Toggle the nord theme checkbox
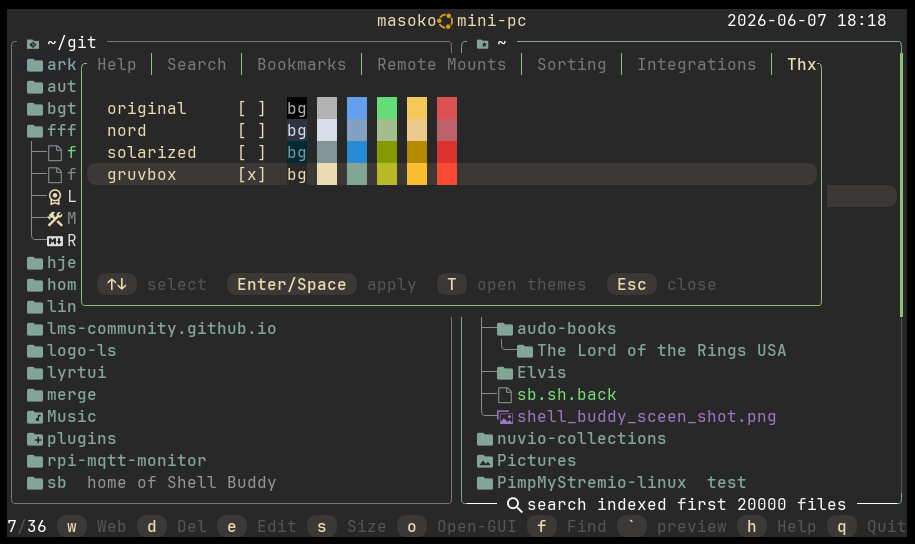 [x=252, y=130]
